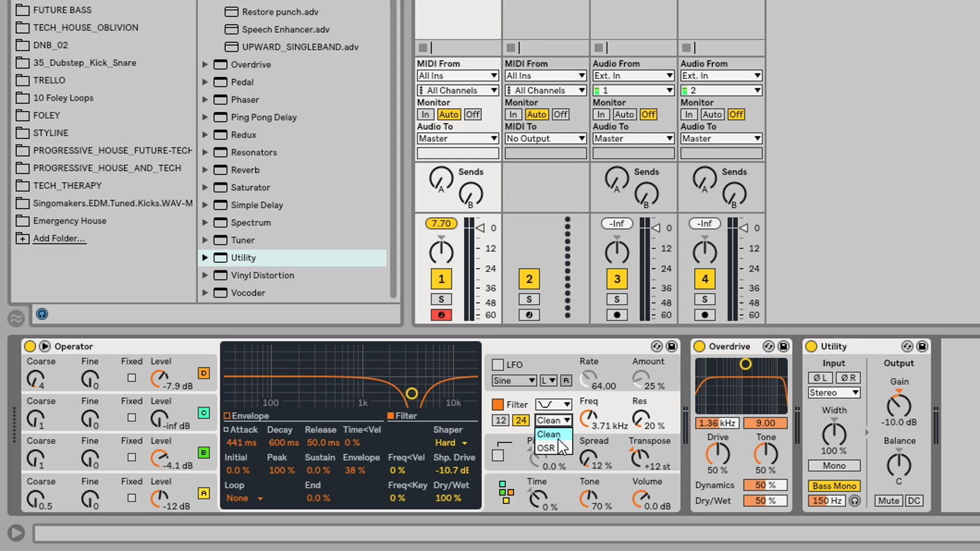Click the Bass Mono audition headphone icon
980x551 pixels.
[x=854, y=501]
